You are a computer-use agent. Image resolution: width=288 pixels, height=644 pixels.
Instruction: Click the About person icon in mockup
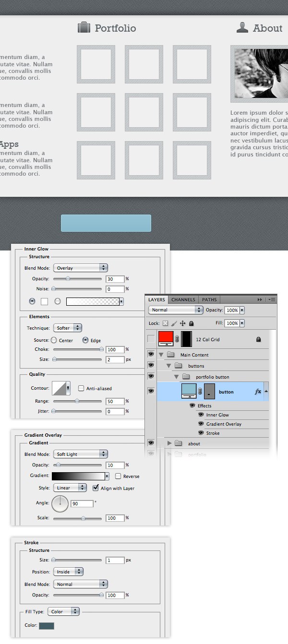click(242, 27)
